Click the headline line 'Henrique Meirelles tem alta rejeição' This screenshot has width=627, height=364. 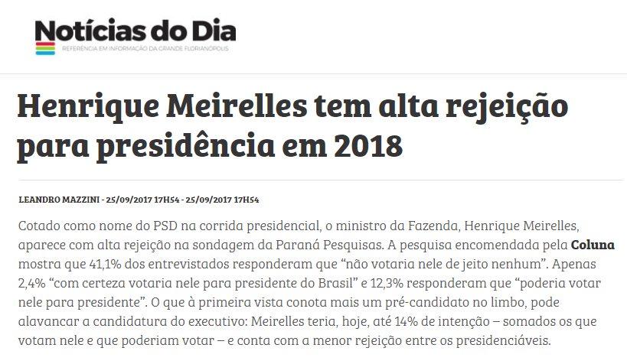[292, 106]
